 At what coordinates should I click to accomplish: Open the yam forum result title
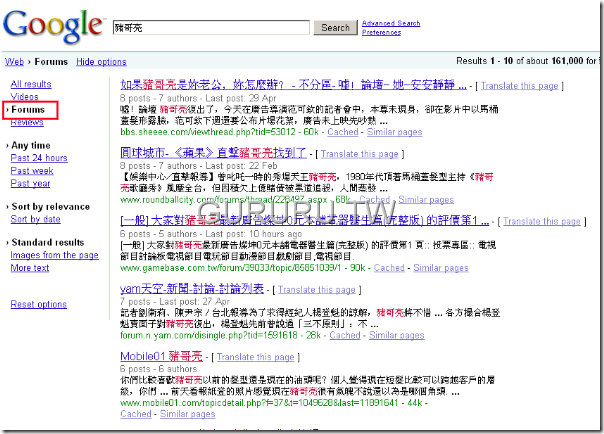[x=192, y=288]
